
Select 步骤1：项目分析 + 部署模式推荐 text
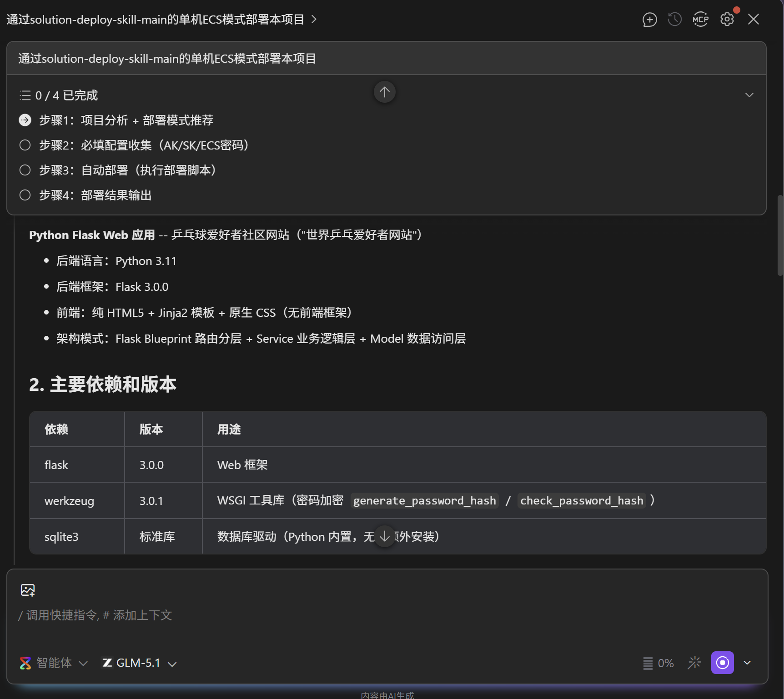(126, 120)
